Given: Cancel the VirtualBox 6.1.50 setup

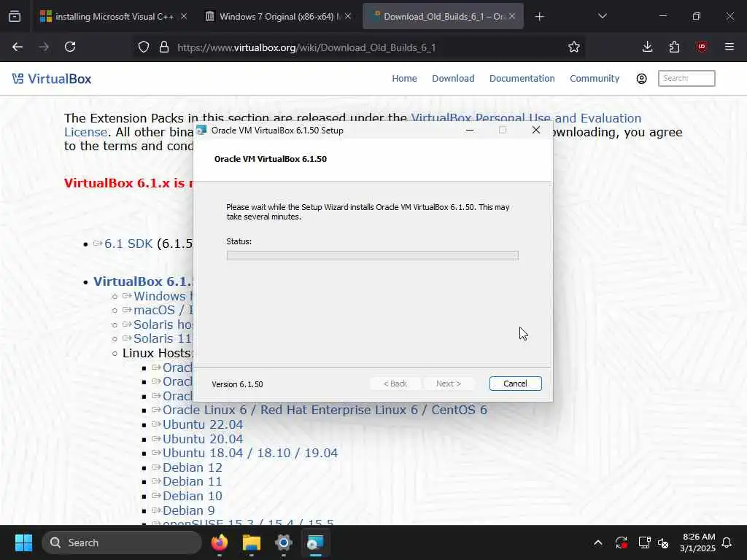Looking at the screenshot, I should tap(516, 384).
